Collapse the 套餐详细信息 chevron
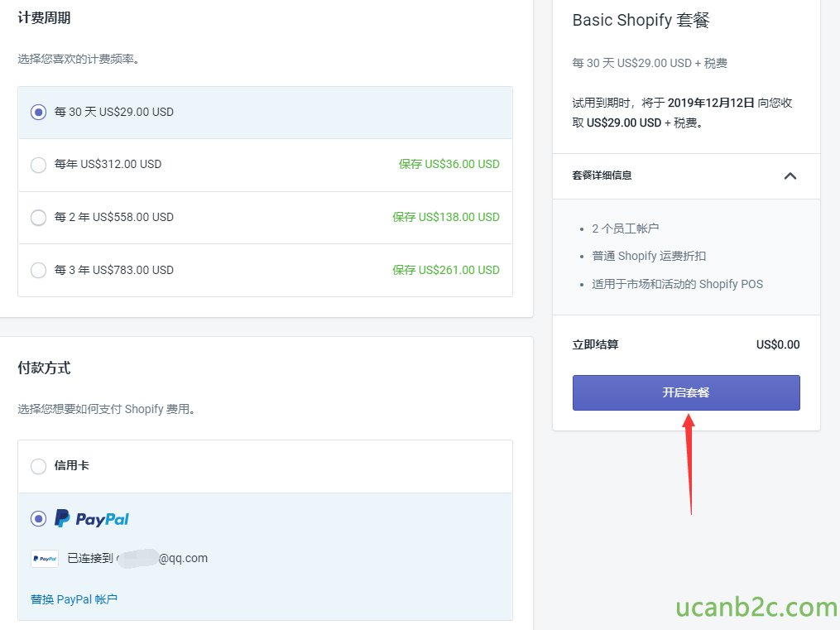 [790, 176]
